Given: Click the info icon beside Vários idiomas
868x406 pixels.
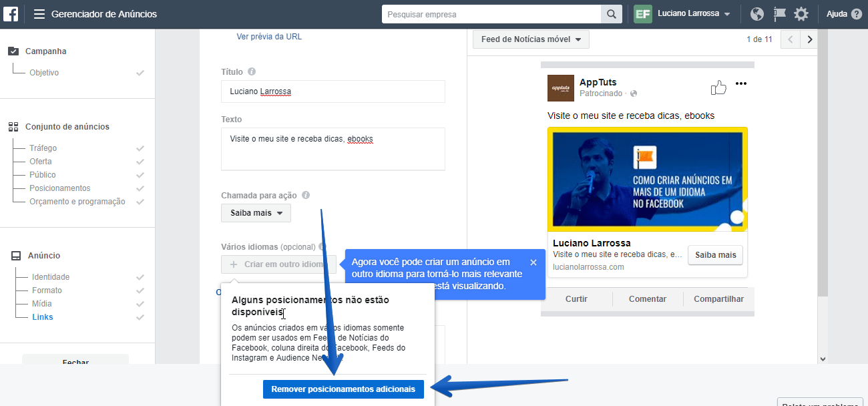Looking at the screenshot, I should tap(322, 246).
